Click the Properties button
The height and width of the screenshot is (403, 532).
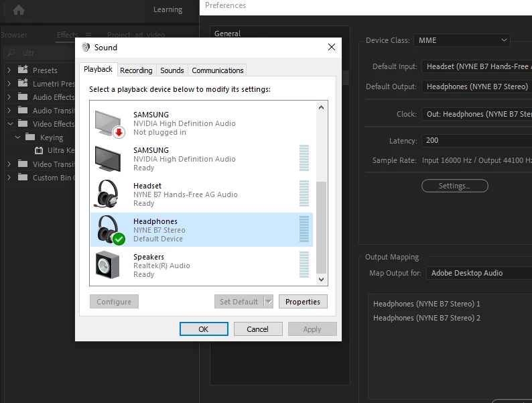[303, 302]
